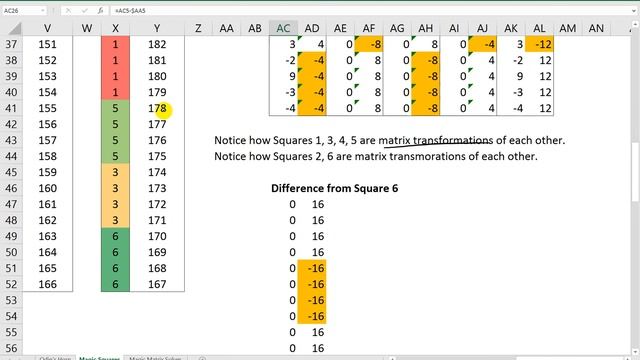Select column X header
Viewport: 640px width, 360px height.
pos(116,28)
